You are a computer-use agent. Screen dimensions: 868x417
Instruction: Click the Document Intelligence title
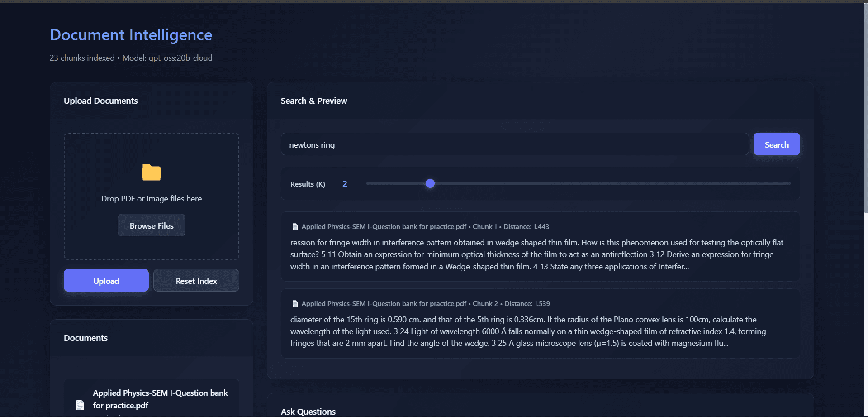coord(131,35)
